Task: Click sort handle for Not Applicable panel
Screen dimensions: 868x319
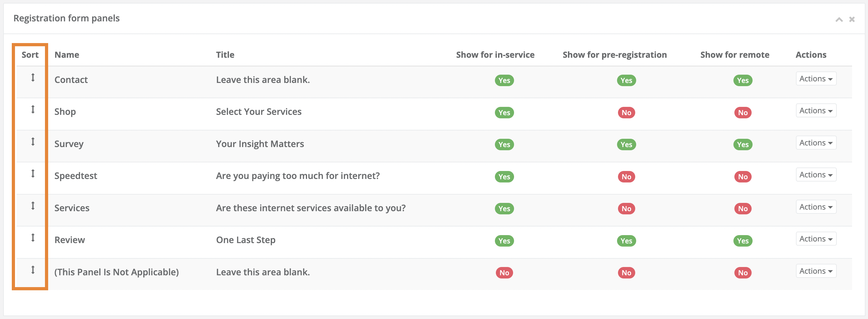Action: click(x=33, y=270)
